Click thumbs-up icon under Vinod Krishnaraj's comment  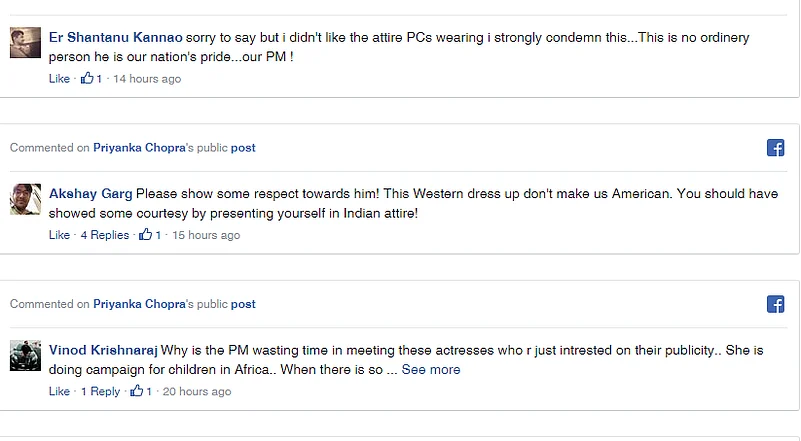pos(137,391)
